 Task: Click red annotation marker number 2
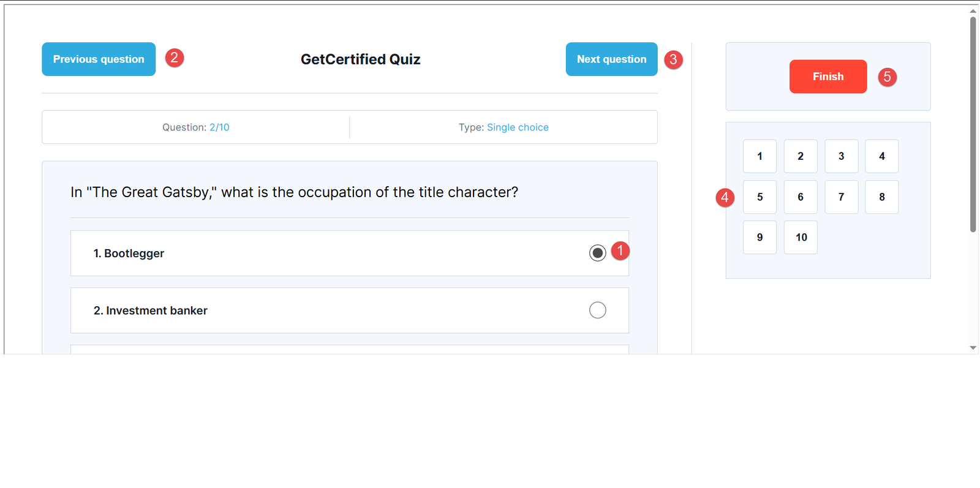click(x=175, y=58)
